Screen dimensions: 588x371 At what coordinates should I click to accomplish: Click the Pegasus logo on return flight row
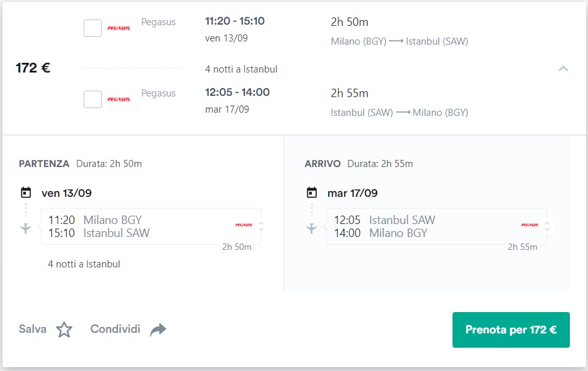click(x=119, y=100)
